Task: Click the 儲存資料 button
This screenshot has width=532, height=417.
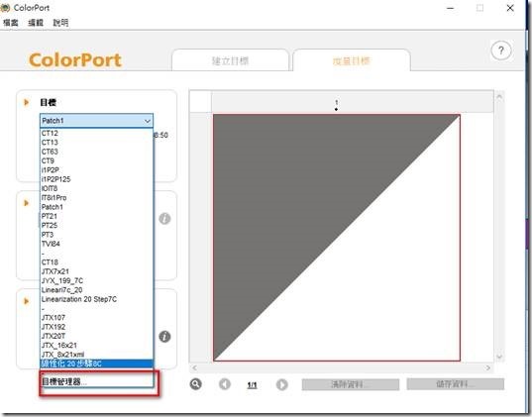Action: 456,384
